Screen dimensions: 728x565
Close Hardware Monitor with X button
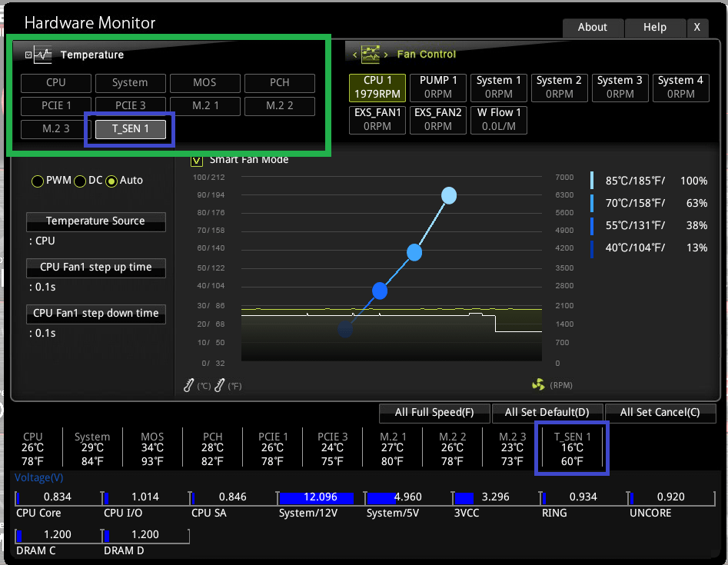coord(697,28)
